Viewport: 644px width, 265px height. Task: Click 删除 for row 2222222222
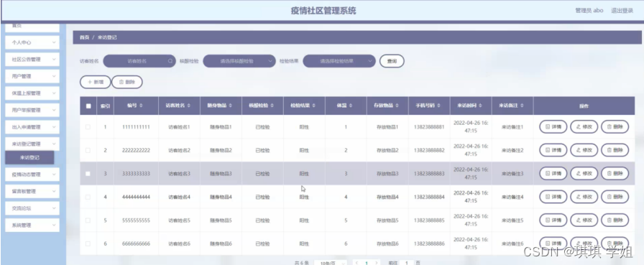[x=615, y=151]
